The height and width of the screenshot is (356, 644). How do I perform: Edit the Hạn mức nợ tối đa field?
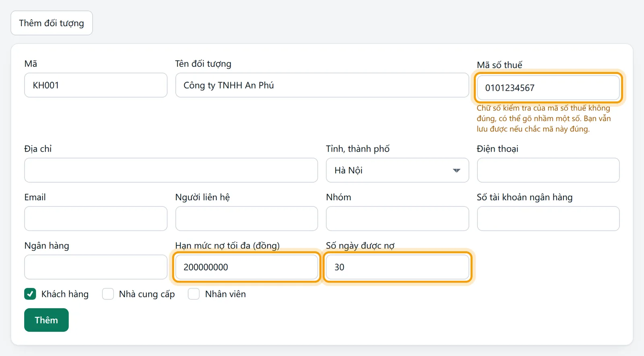click(246, 267)
